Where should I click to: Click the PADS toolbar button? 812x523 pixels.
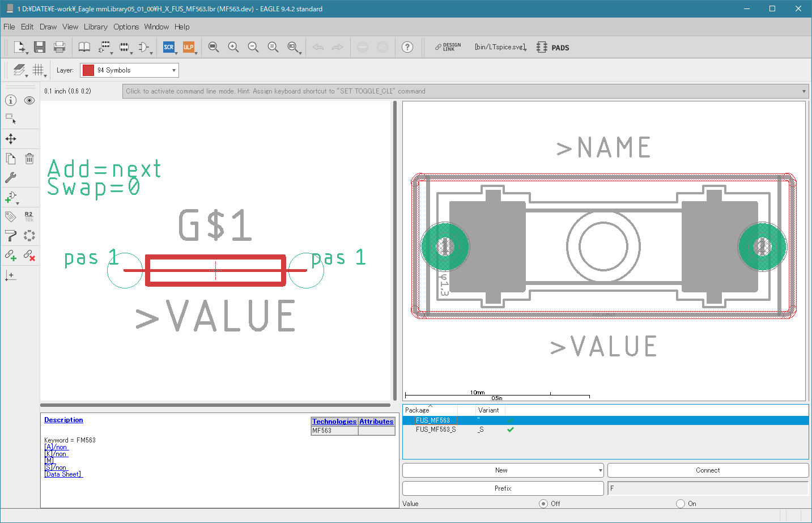(553, 48)
